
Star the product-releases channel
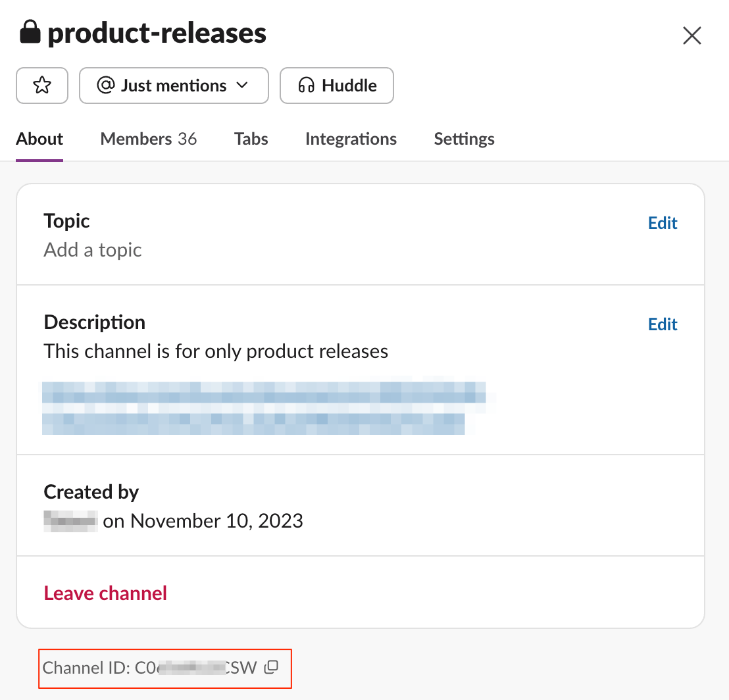[x=42, y=86]
